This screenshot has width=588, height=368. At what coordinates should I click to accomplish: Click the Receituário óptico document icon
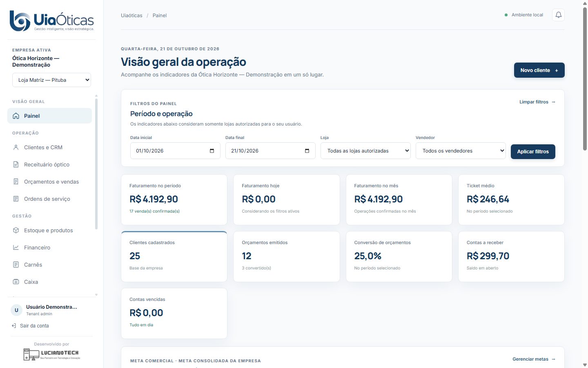click(16, 164)
